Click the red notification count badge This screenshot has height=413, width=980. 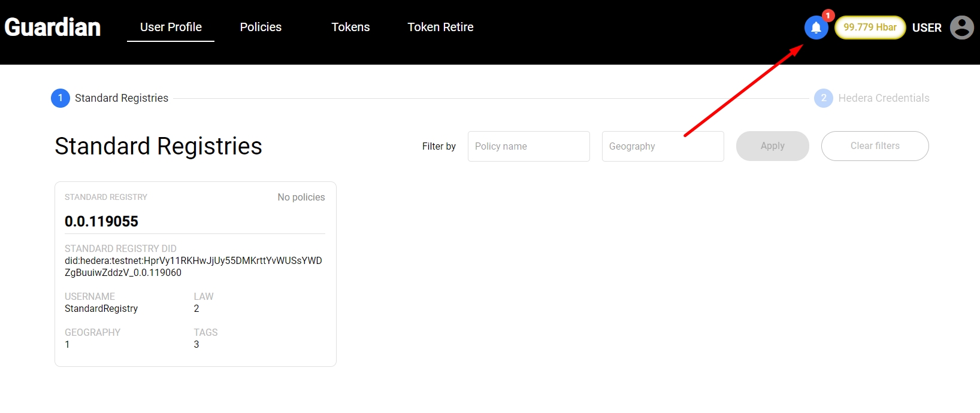tap(828, 16)
